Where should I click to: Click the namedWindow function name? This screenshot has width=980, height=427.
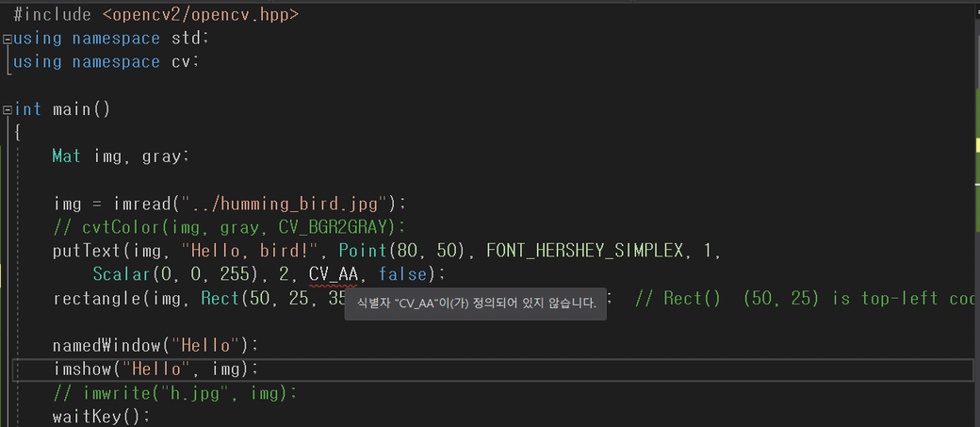pos(104,345)
